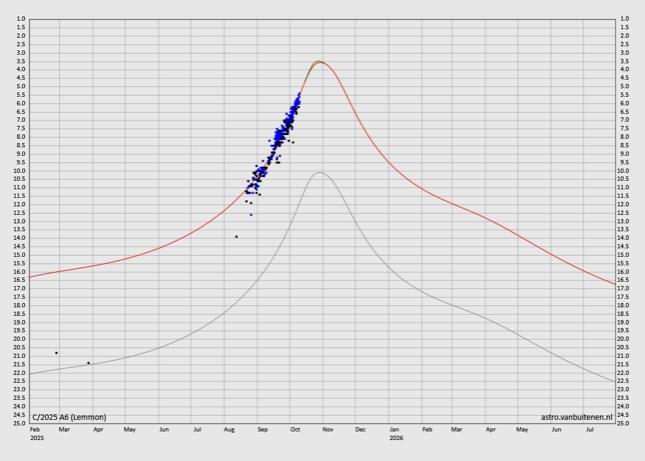Screen dimensions: 645x461
Task: Click the Jan label above 2026
Action: 394,429
